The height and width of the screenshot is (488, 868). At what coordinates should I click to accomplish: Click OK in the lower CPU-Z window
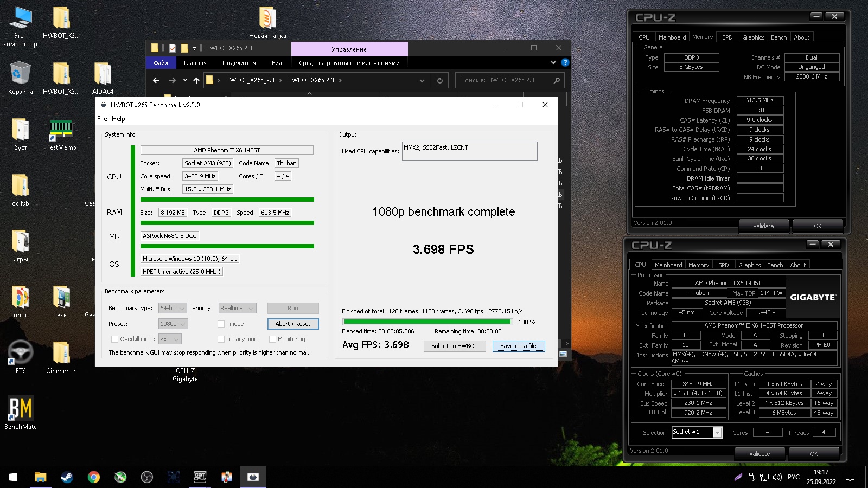pyautogui.click(x=814, y=454)
